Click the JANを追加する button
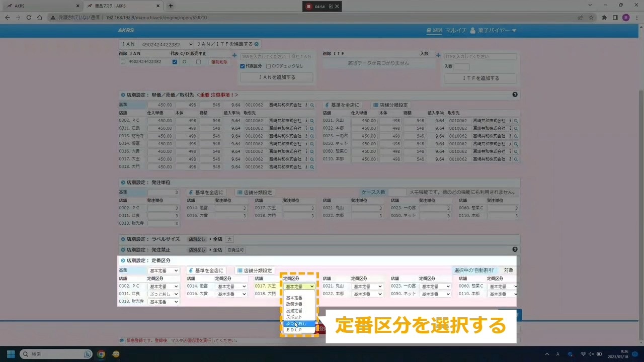The height and width of the screenshot is (362, 644). coord(276,77)
